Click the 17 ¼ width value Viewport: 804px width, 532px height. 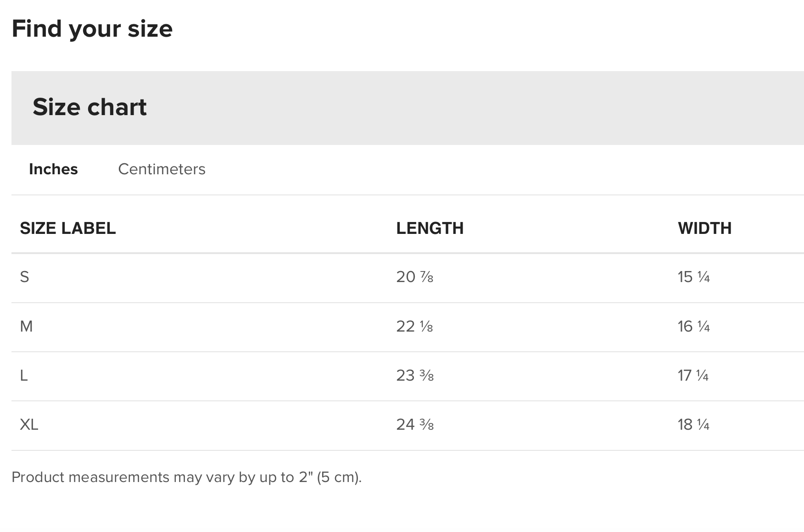[693, 376]
